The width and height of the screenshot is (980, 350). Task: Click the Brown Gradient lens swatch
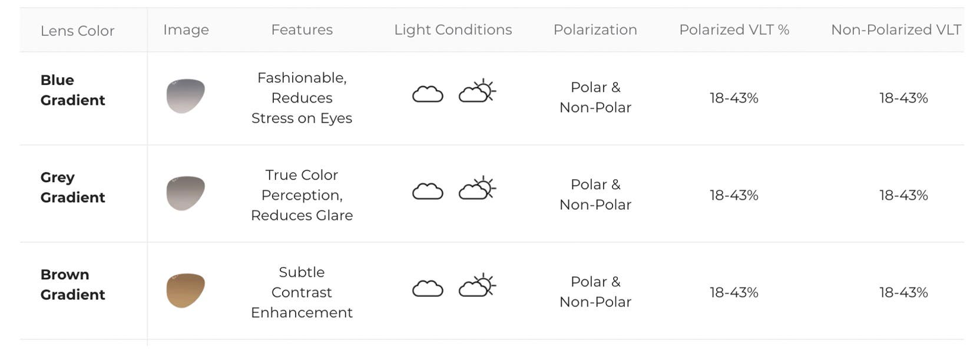[186, 290]
